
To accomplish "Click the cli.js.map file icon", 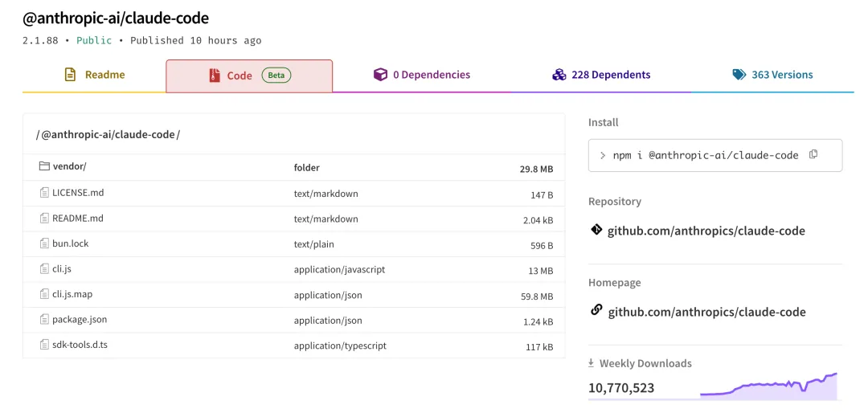I will tap(44, 294).
